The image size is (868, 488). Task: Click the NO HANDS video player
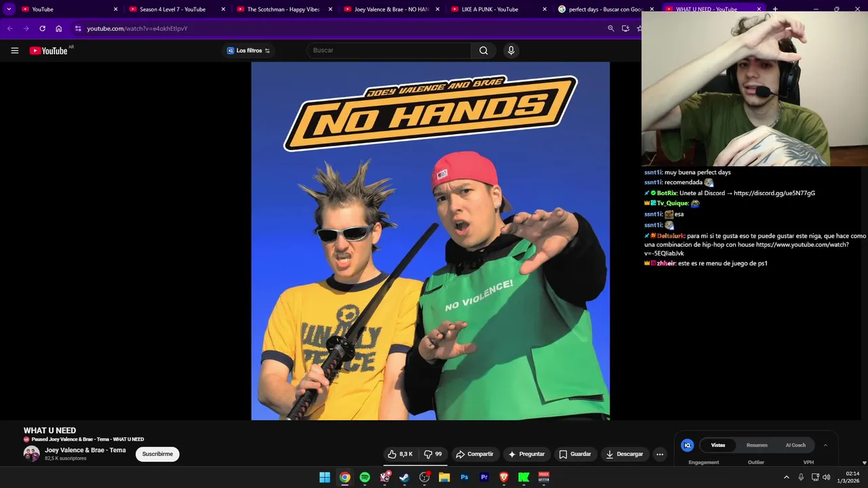(431, 241)
